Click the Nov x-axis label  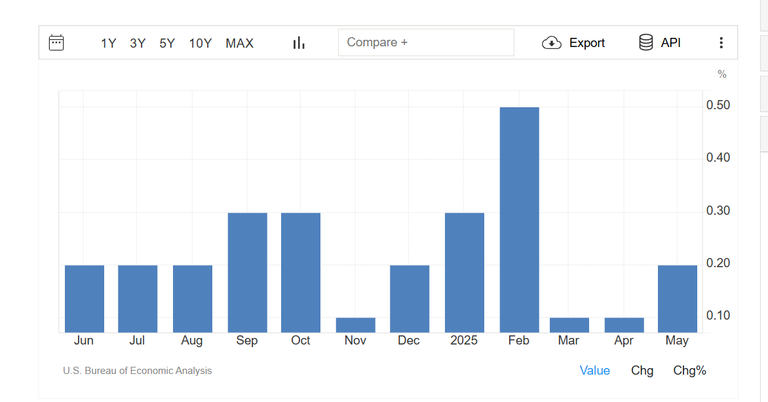point(355,340)
